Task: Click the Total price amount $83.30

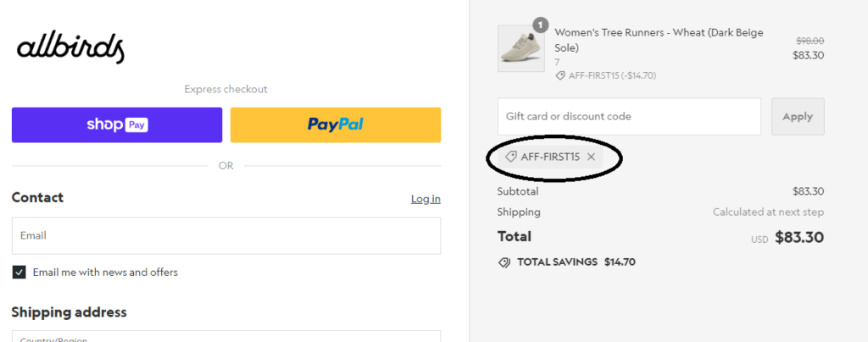Action: pyautogui.click(x=800, y=238)
